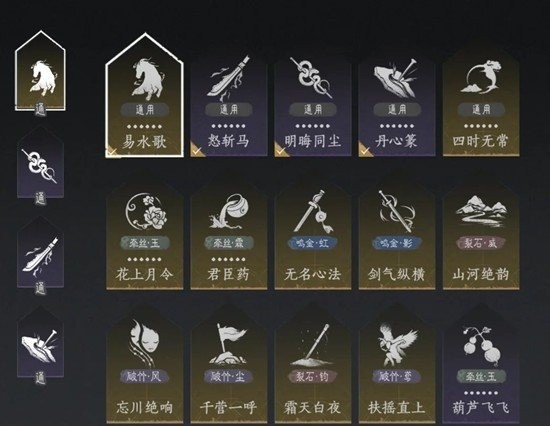550x426 pixels.
Task: Select the 无名心法 sword card
Action: (x=313, y=235)
